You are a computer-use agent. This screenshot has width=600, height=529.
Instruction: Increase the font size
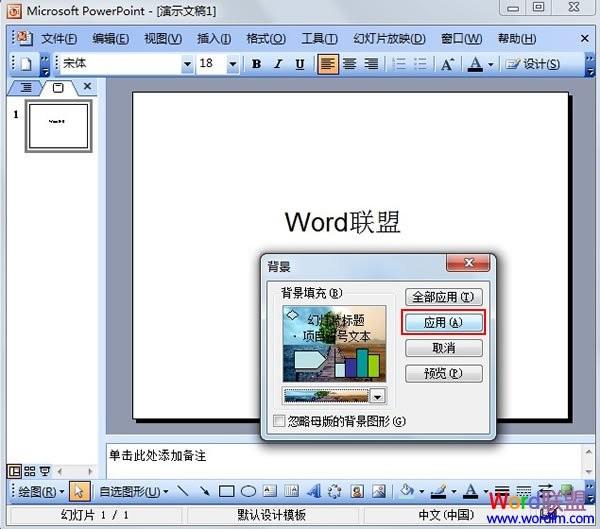coord(448,64)
